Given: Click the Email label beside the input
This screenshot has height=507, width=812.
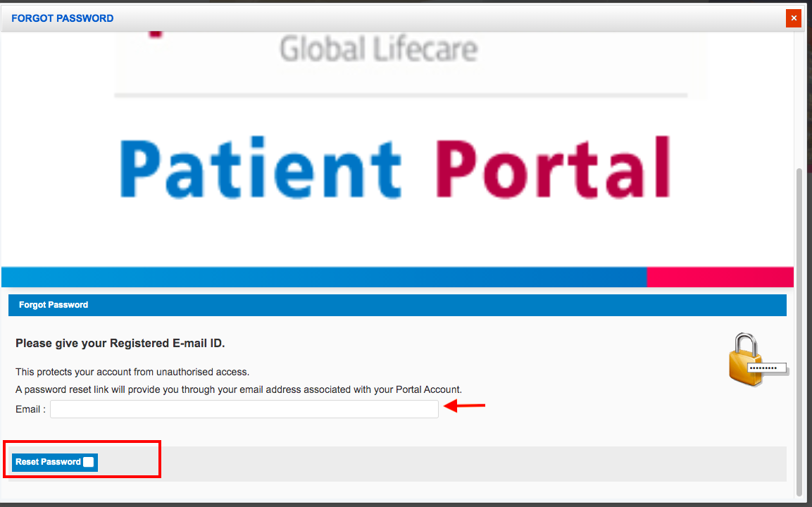Looking at the screenshot, I should pos(30,409).
